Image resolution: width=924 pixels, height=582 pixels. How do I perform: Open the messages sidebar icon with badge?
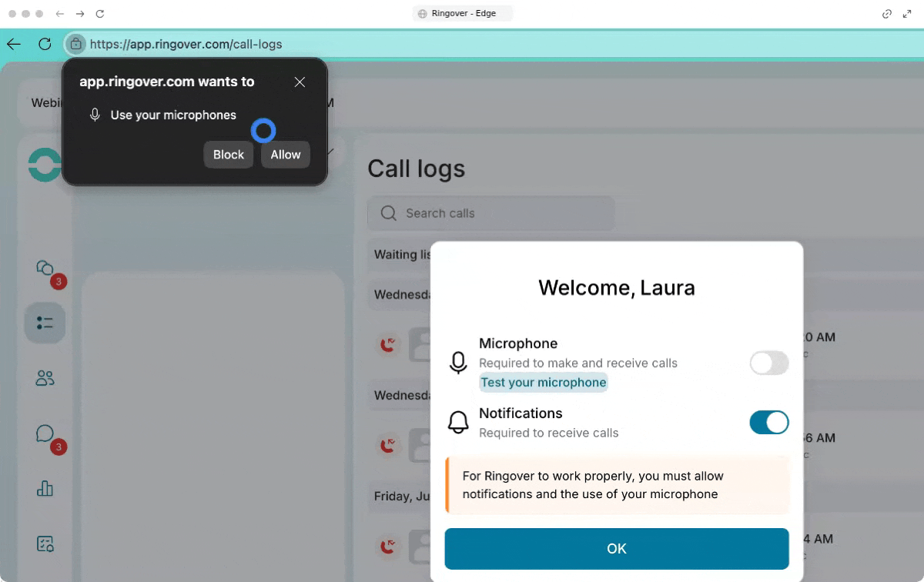click(46, 435)
